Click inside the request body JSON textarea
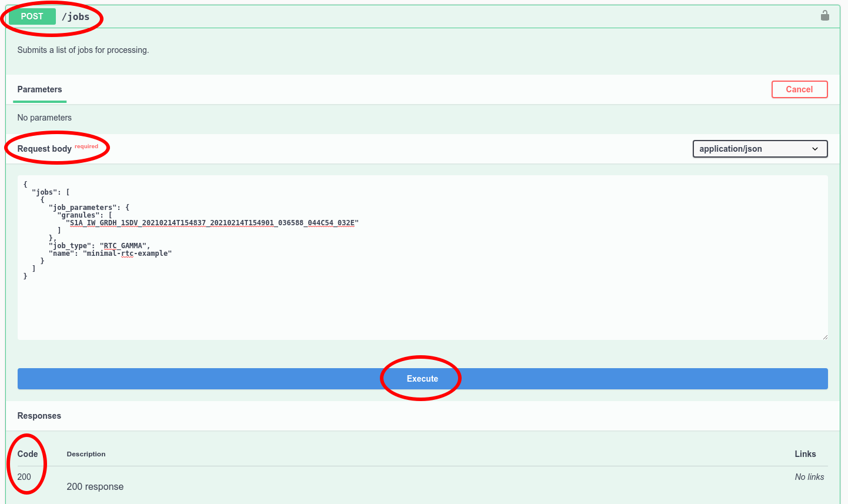Image resolution: width=848 pixels, height=504 pixels. click(422, 258)
